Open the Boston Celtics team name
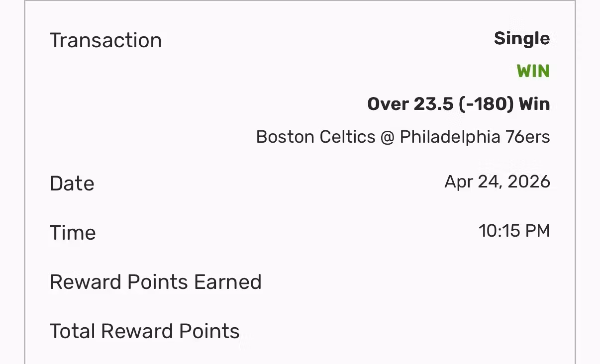The image size is (600, 364). 315,137
